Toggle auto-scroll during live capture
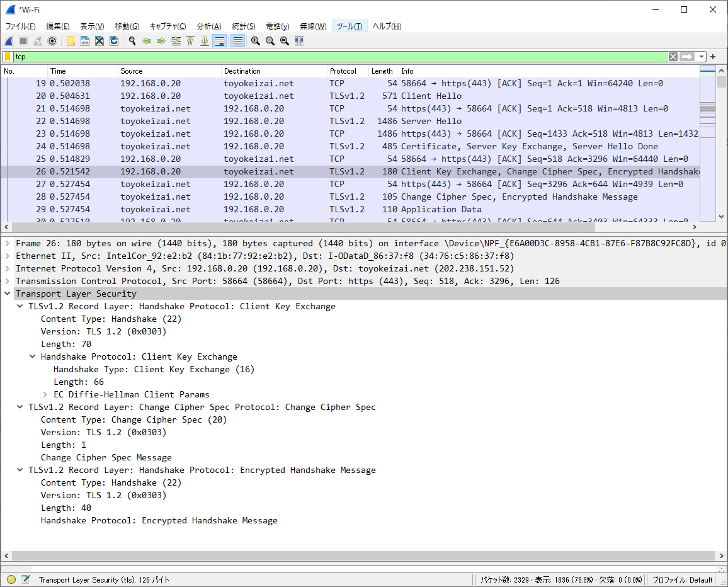Viewport: 728px width, 587px height. (x=221, y=40)
